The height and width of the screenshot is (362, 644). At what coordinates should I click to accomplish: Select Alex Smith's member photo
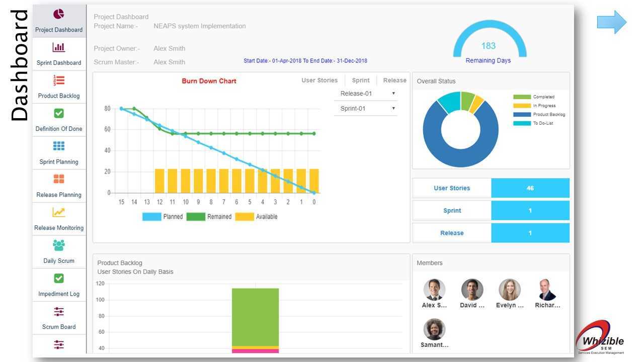(434, 290)
